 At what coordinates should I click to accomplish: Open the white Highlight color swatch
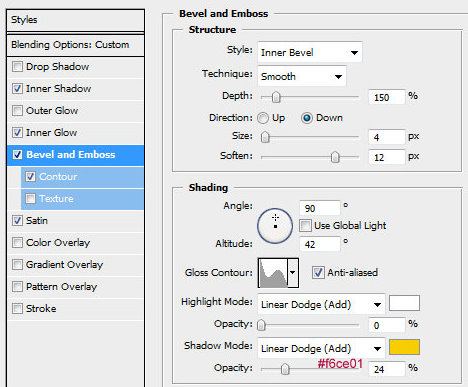click(x=404, y=303)
